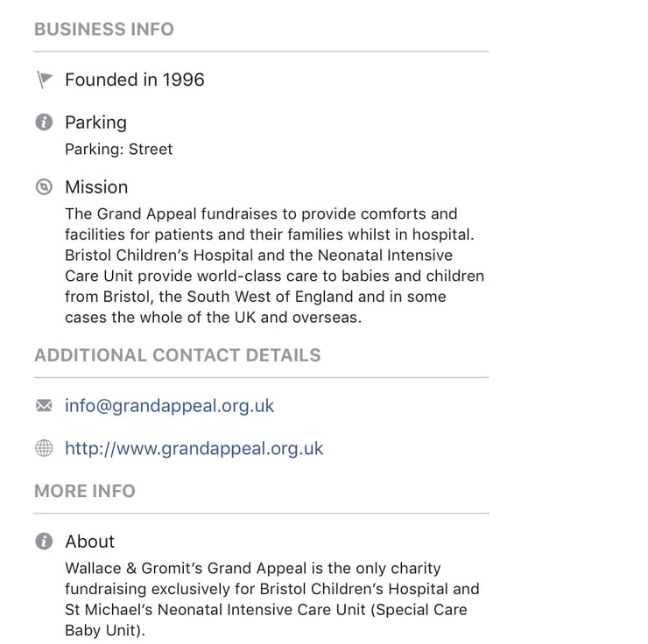Viewport: 648px width, 644px height.
Task: Click the info icon next to About
Action: pyautogui.click(x=44, y=542)
